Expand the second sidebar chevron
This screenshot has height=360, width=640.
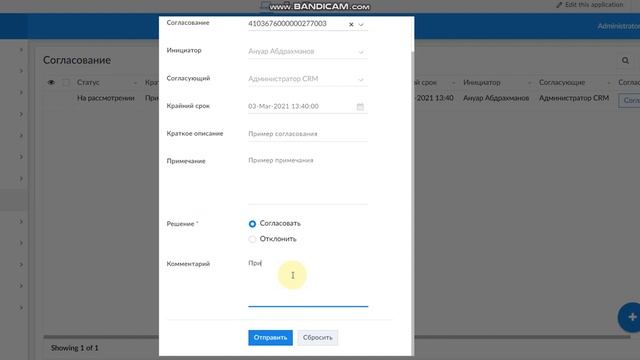[x=21, y=71]
